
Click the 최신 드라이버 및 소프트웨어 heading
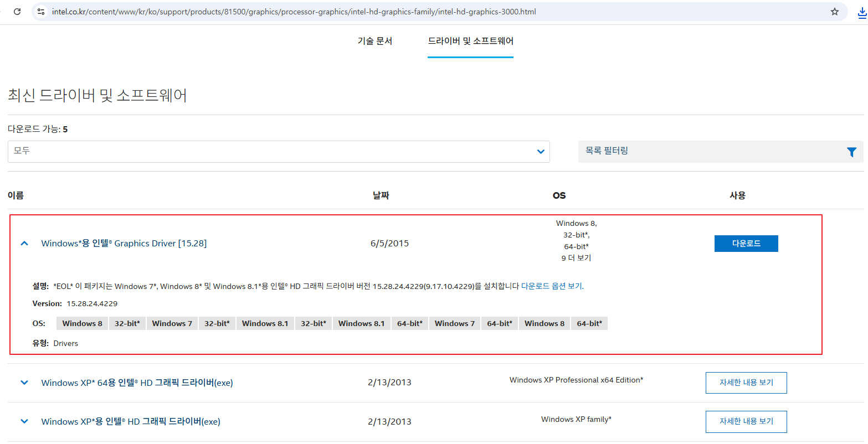point(97,95)
